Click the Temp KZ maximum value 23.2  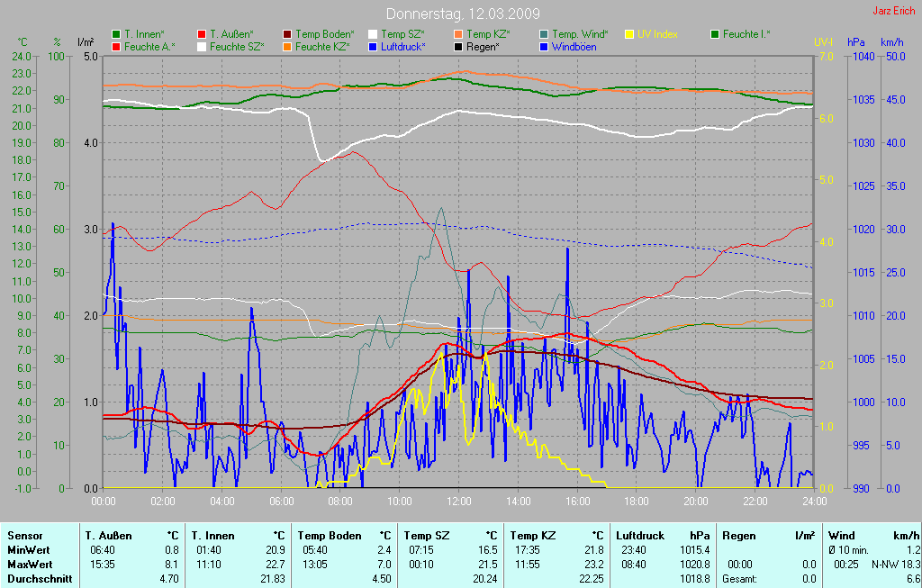tap(594, 565)
